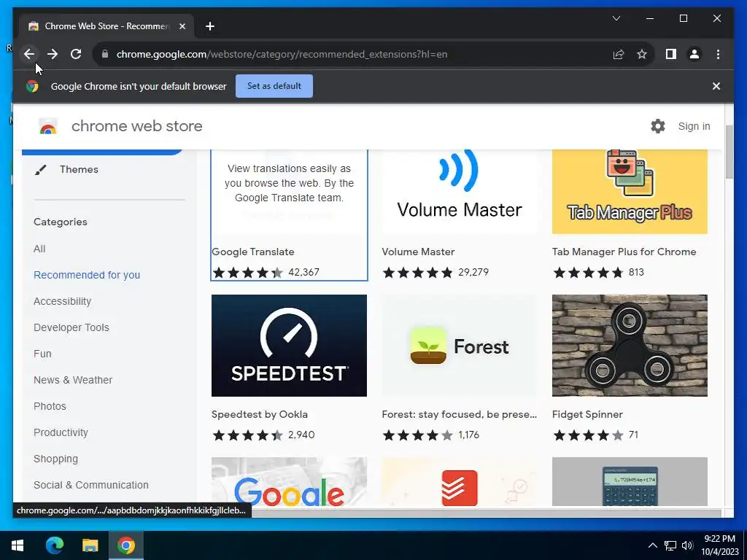Click the Speedtest 2,940 rating stars
This screenshot has width=747, height=560.
pyautogui.click(x=248, y=435)
